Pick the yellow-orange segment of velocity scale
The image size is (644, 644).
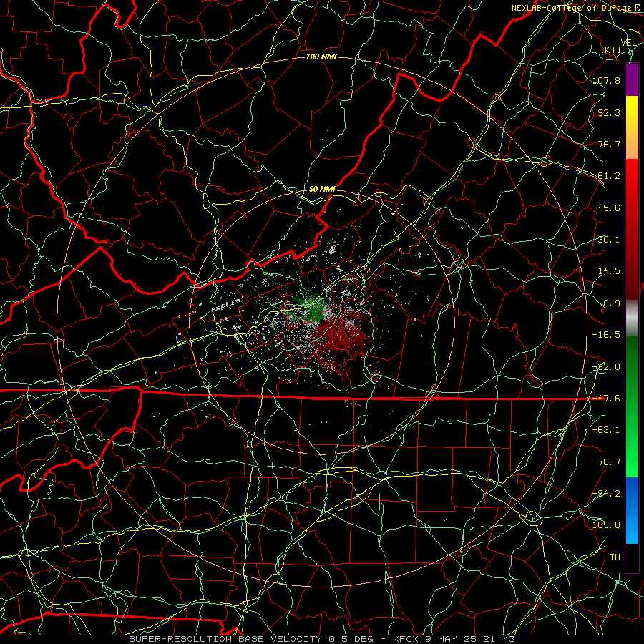632,127
